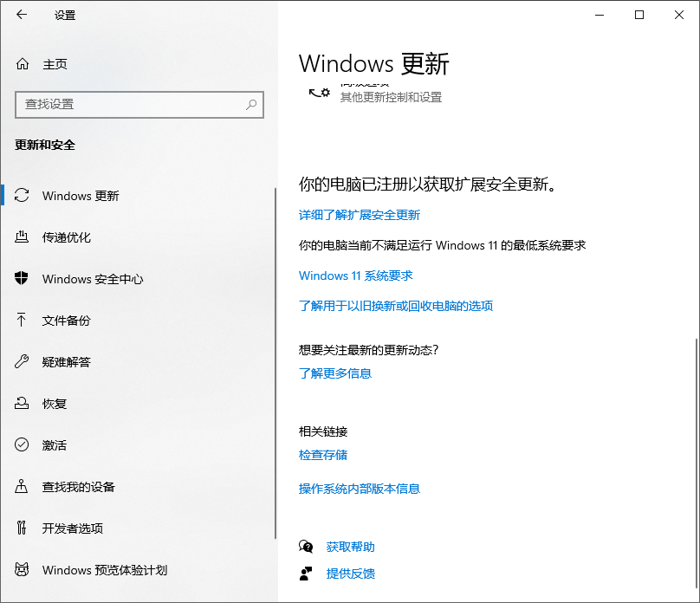700x603 pixels.
Task: Click the Windows 安全中心 shield icon
Action: pos(22,278)
